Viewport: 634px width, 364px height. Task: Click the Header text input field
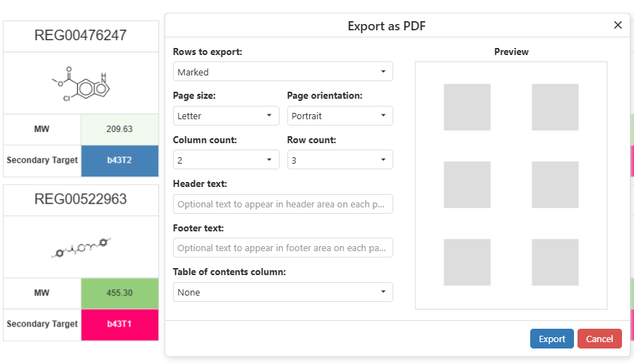282,204
